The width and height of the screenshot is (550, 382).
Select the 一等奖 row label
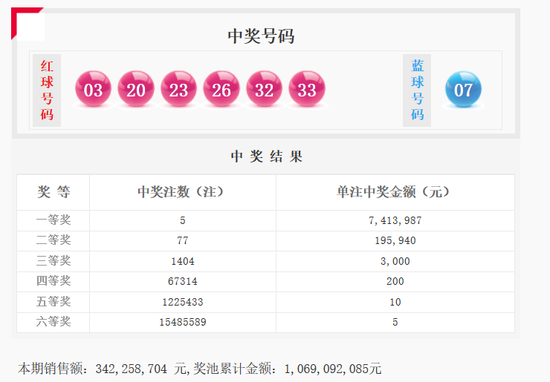pyautogui.click(x=53, y=220)
